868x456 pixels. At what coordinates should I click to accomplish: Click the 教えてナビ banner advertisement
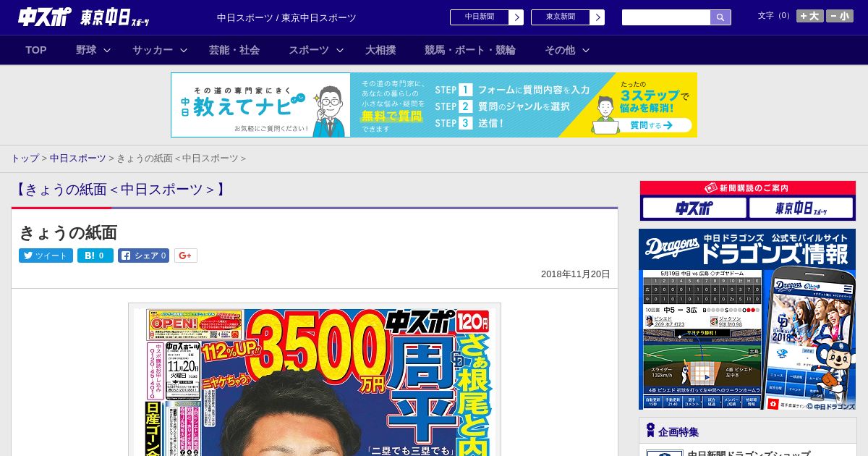pos(434,105)
